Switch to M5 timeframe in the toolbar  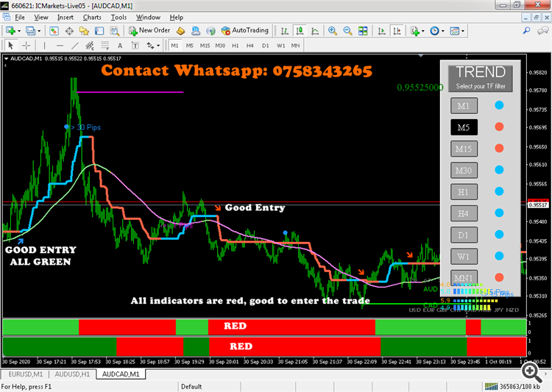point(190,46)
